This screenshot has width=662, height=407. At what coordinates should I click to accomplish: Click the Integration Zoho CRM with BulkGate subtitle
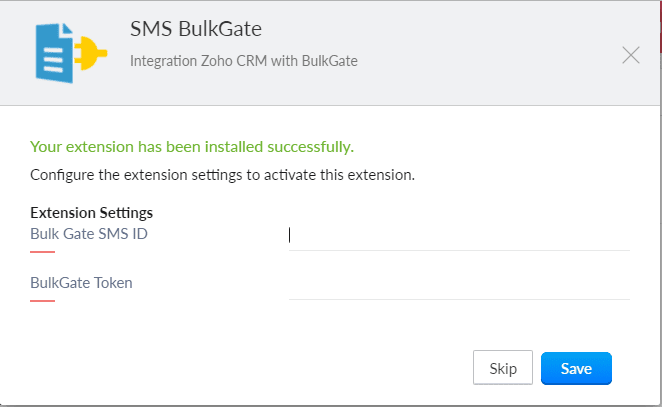tap(243, 61)
